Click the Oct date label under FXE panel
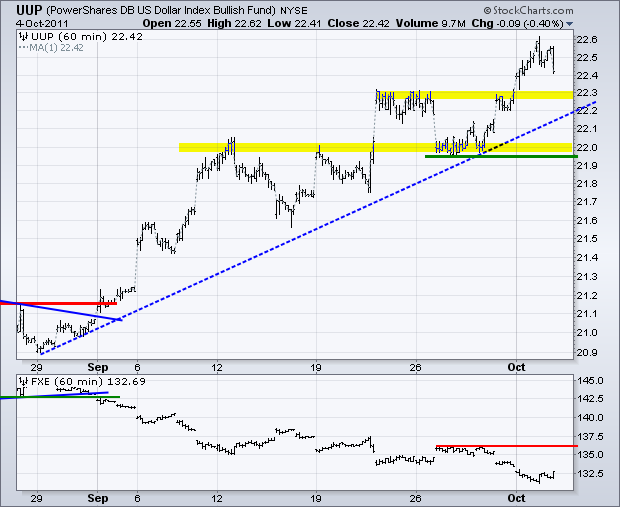620x507 pixels. [x=516, y=498]
